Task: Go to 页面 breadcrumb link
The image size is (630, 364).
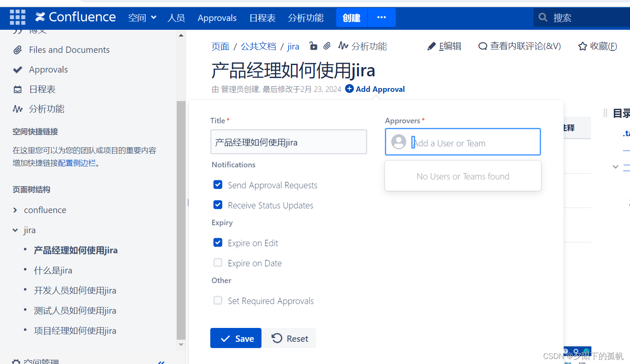Action: coord(220,47)
